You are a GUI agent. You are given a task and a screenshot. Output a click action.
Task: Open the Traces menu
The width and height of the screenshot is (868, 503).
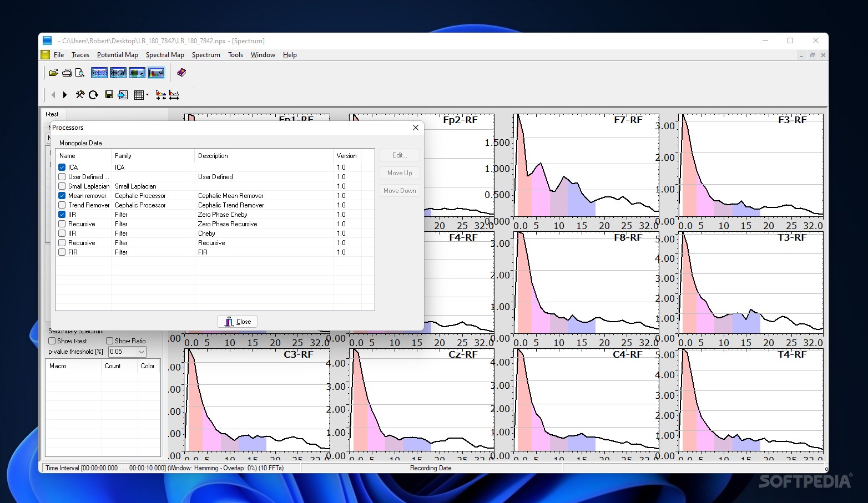[80, 55]
